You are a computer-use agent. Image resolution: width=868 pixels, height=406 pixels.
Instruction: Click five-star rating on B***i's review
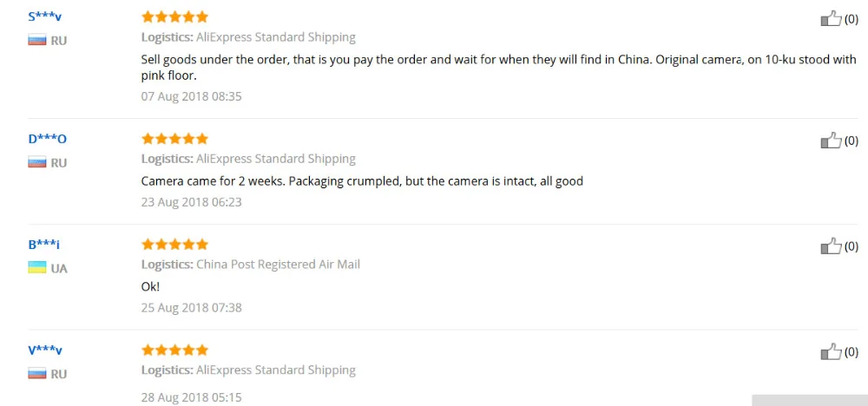(x=174, y=245)
